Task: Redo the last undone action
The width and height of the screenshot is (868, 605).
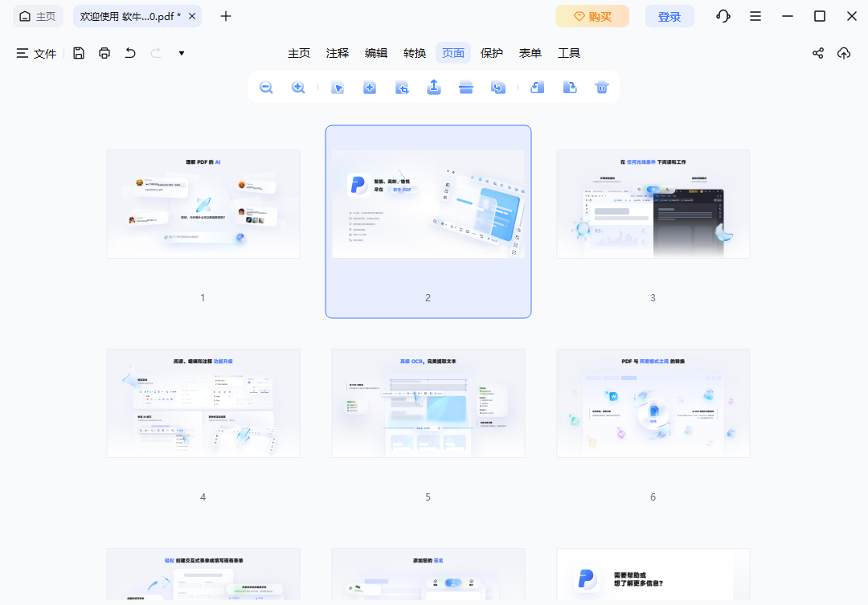Action: [x=156, y=53]
